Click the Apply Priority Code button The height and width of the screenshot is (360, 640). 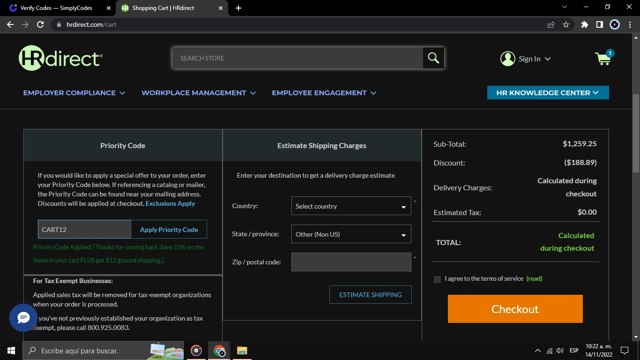[x=169, y=229]
